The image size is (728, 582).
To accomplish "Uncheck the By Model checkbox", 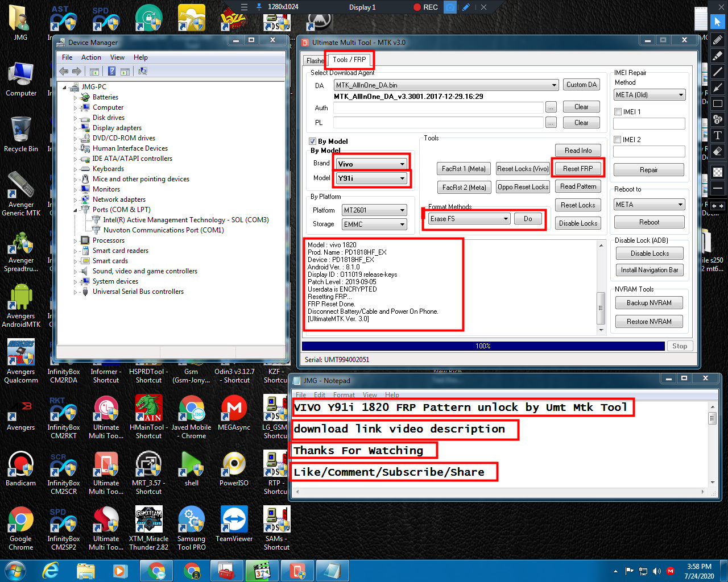I will click(x=313, y=141).
